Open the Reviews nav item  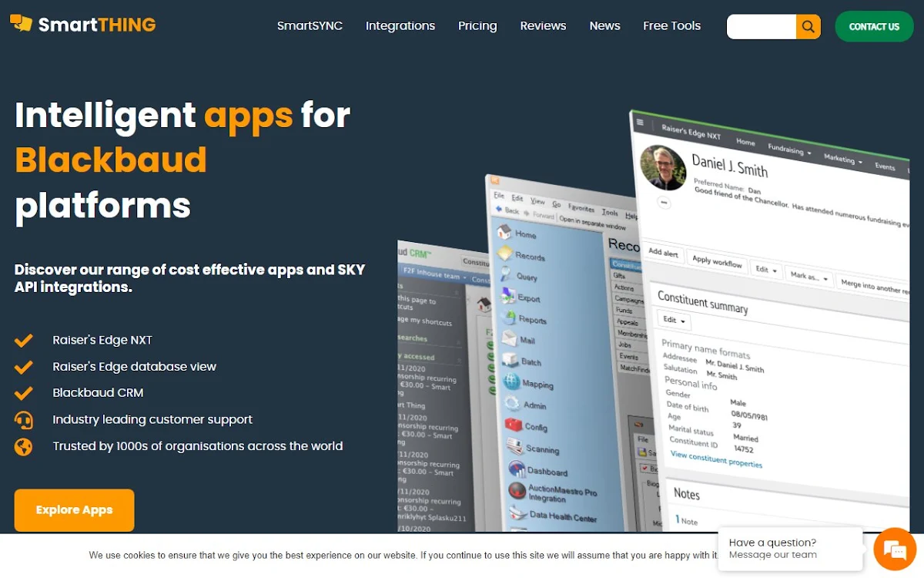543,26
